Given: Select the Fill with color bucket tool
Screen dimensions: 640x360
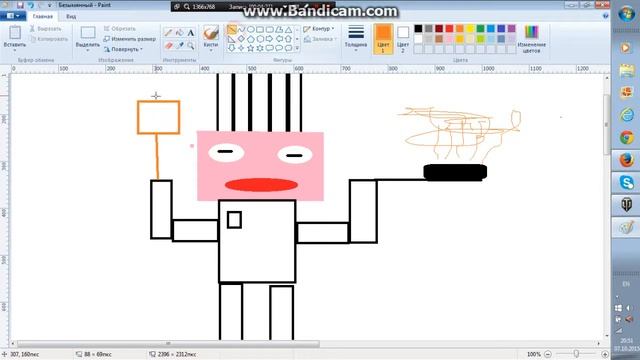Looking at the screenshot, I should pyautogui.click(x=180, y=33).
